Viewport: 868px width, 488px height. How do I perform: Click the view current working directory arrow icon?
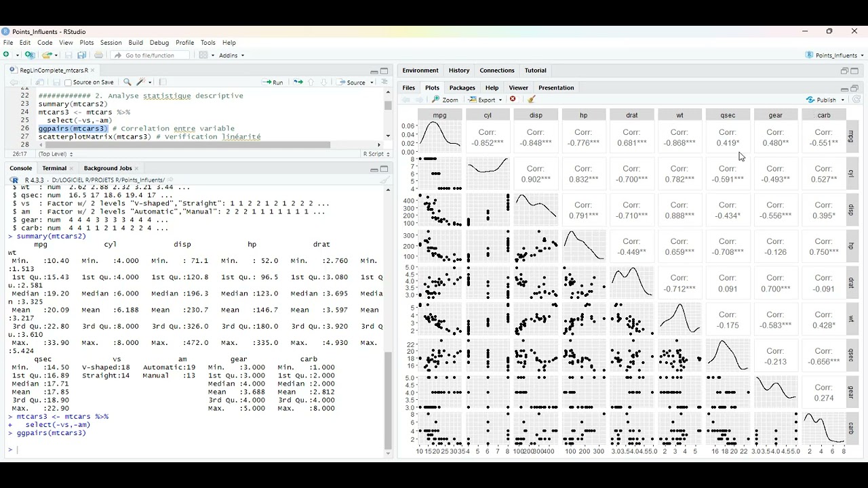pyautogui.click(x=170, y=180)
